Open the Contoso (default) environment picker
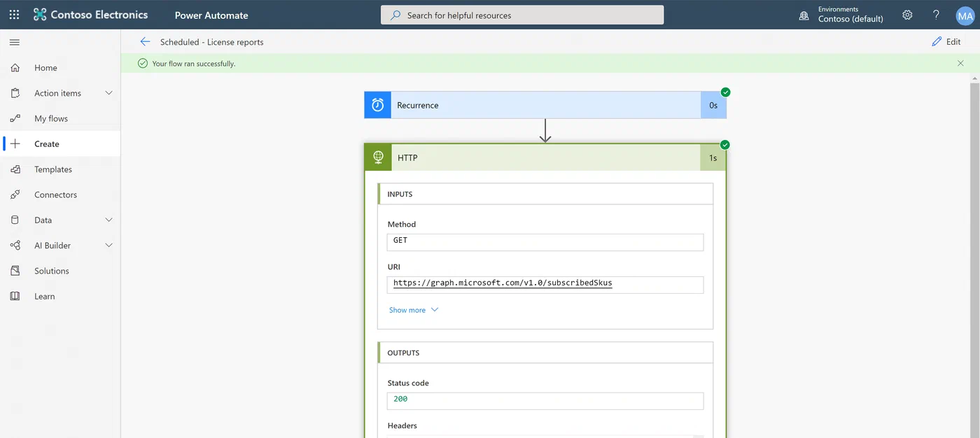980x438 pixels. 850,19
